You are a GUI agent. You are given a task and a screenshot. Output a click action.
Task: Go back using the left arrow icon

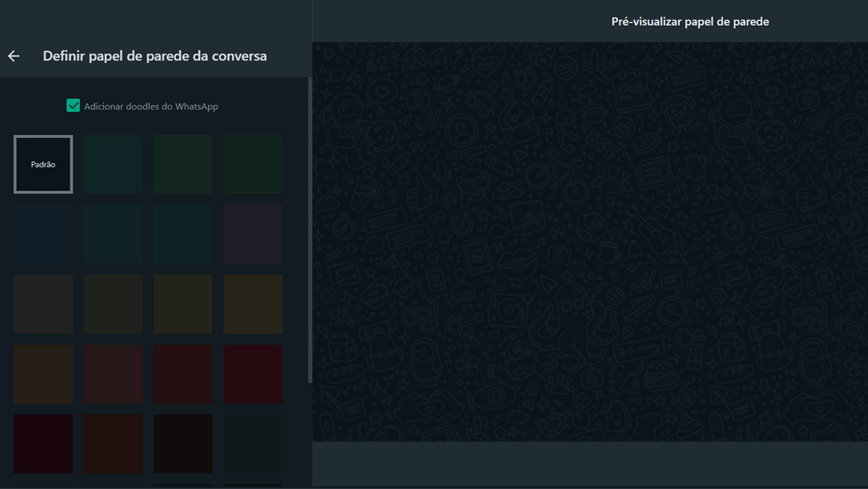14,56
